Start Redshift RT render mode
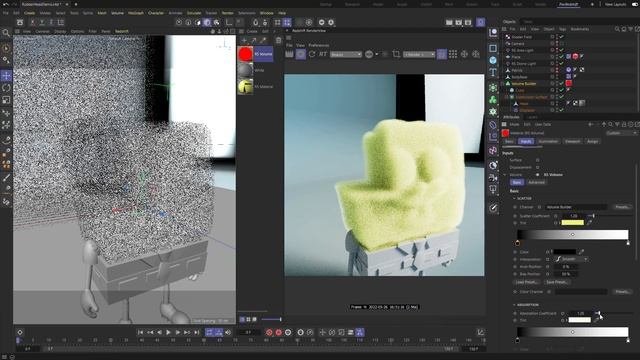640x360 pixels. pos(323,54)
